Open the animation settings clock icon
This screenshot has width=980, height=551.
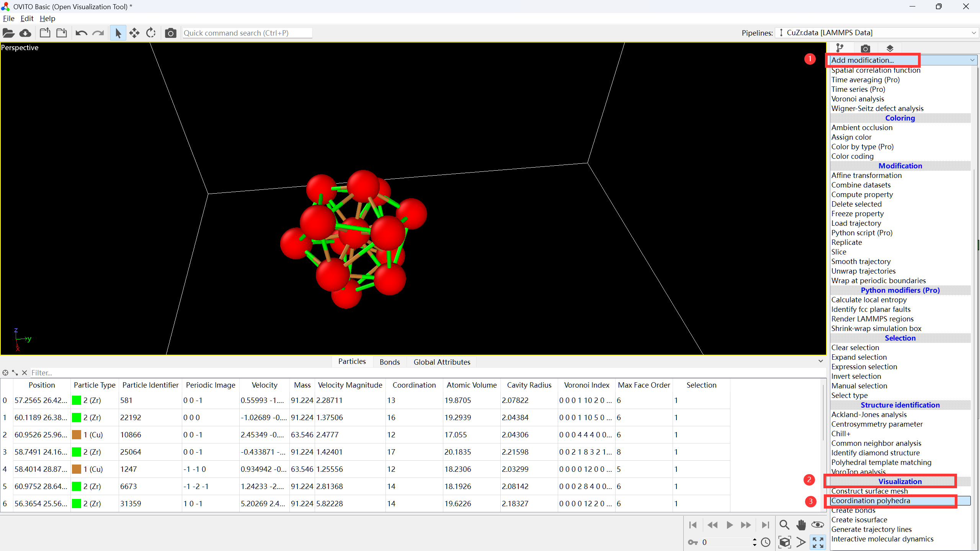click(x=766, y=542)
